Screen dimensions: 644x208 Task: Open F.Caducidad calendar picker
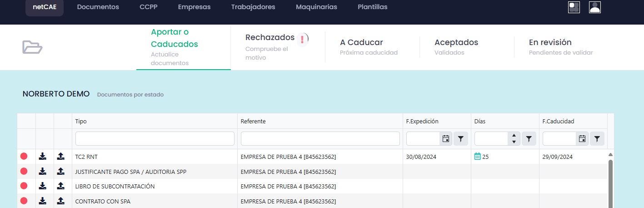pyautogui.click(x=582, y=139)
